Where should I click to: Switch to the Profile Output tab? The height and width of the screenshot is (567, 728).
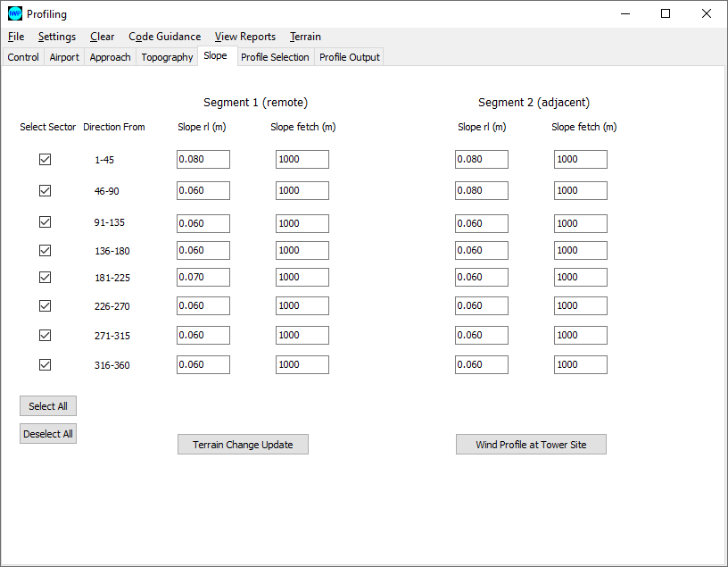tap(350, 57)
